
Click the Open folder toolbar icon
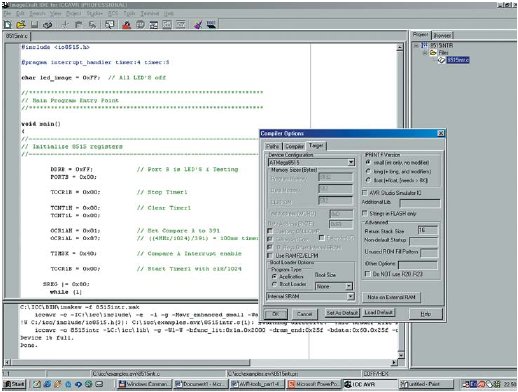pos(21,24)
